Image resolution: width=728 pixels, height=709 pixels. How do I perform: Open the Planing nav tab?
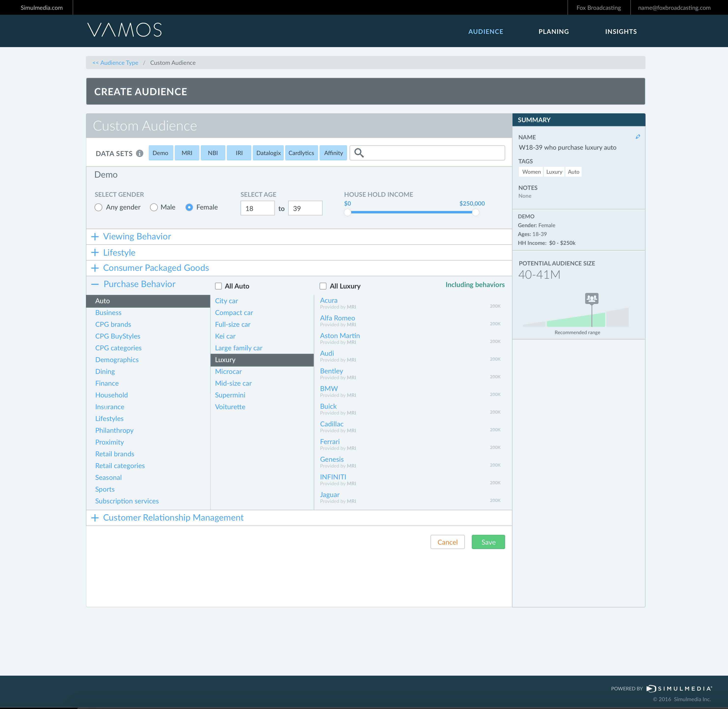554,32
